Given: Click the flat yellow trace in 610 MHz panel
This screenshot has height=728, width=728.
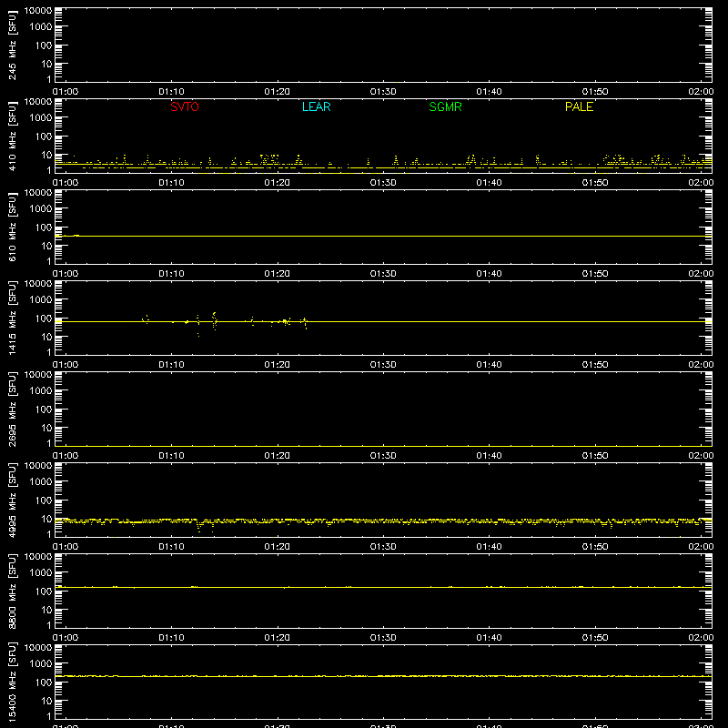Looking at the screenshot, I should tap(383, 237).
